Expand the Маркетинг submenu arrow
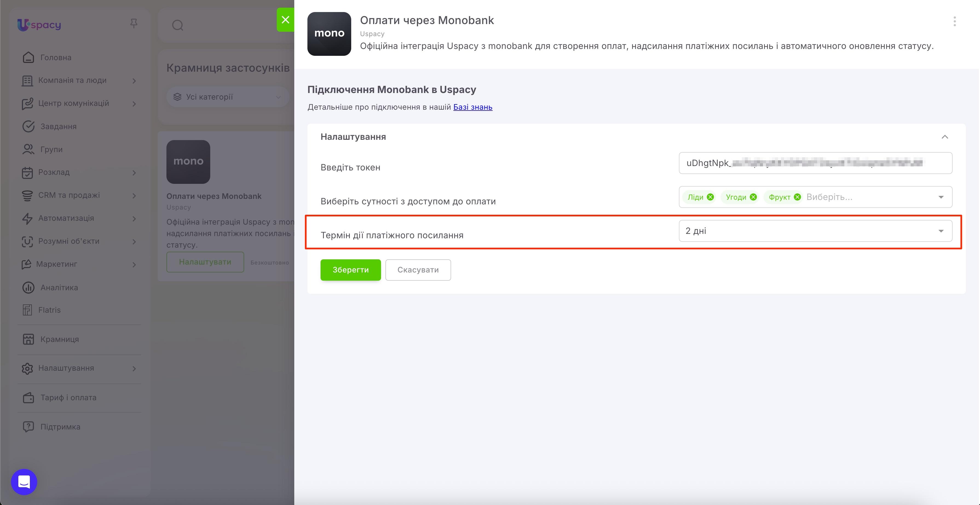This screenshot has height=505, width=980. click(134, 265)
